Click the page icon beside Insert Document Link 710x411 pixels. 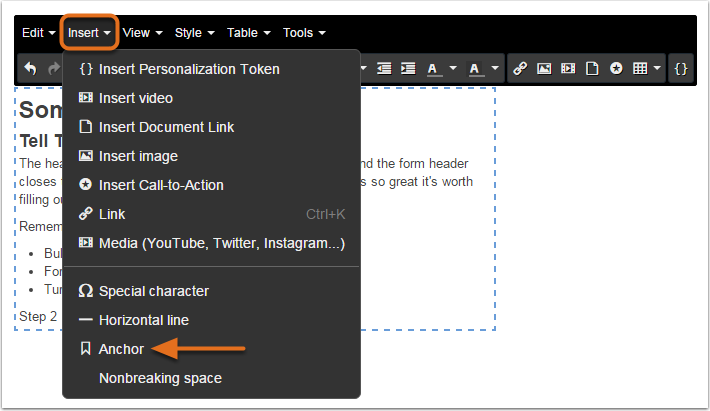pos(86,126)
